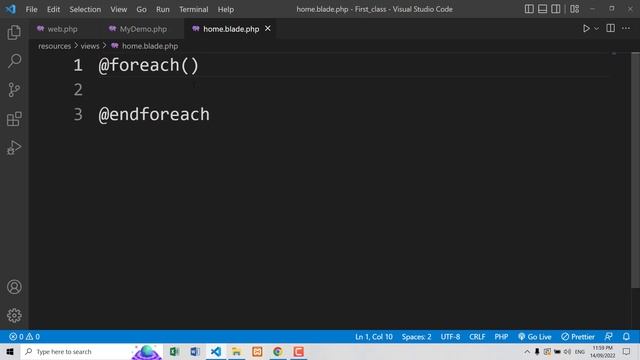Toggle Secondary Side Bar layout icon
This screenshot has height=360, width=640.
tap(556, 9)
